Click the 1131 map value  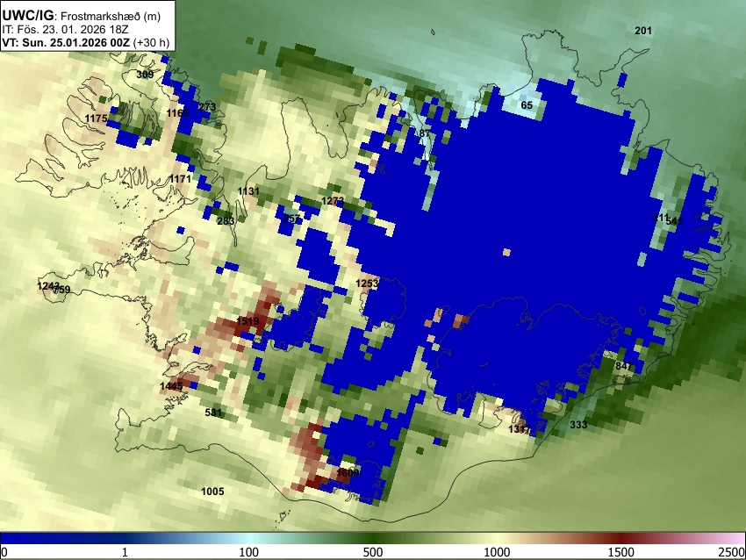pyautogui.click(x=248, y=191)
